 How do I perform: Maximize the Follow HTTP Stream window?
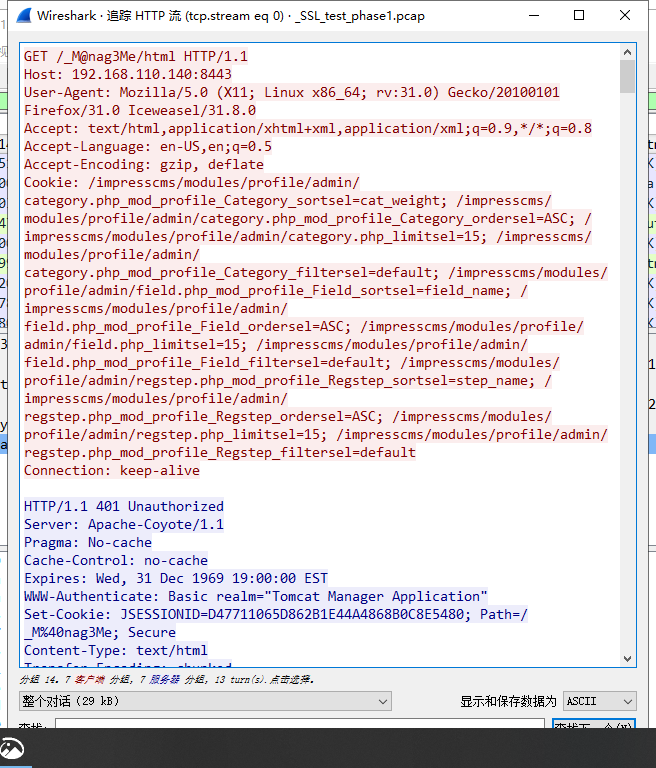click(579, 16)
